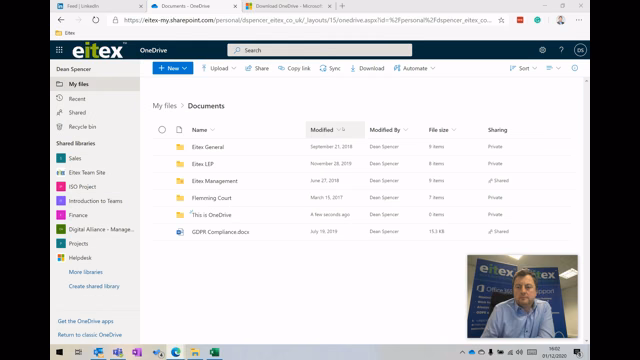Click the red browser extension icon
The image size is (640, 360).
[520, 20]
